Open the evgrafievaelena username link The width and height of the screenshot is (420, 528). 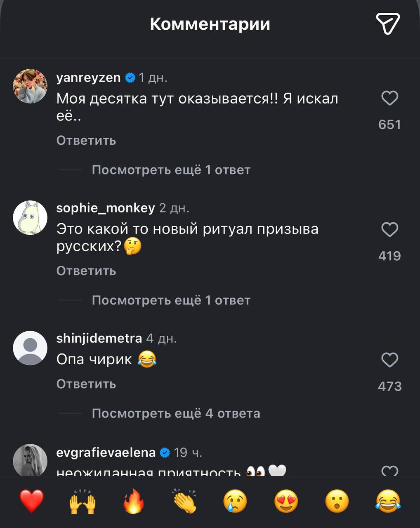[x=106, y=453]
